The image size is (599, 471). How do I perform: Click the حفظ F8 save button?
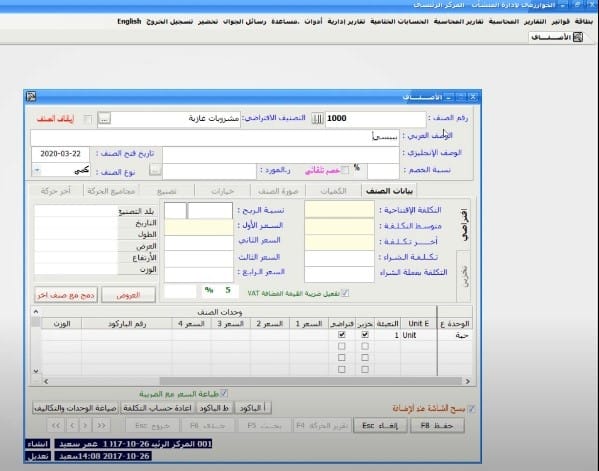(x=437, y=425)
